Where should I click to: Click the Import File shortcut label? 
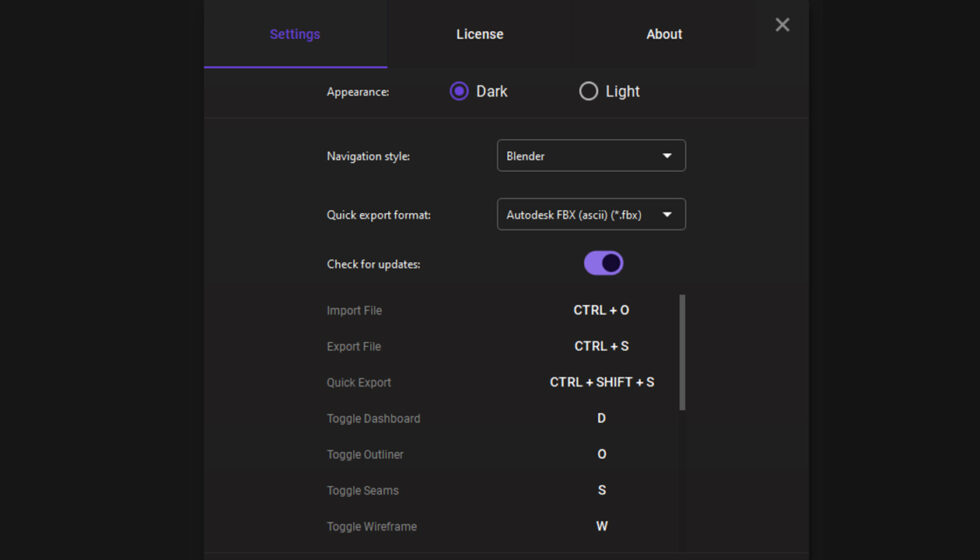point(354,310)
